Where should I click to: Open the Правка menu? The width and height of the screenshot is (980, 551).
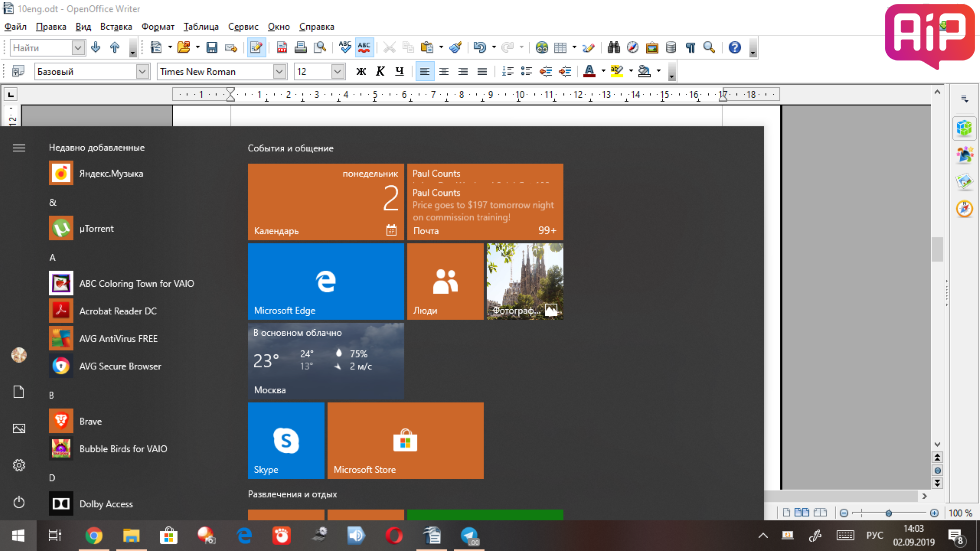tap(51, 27)
